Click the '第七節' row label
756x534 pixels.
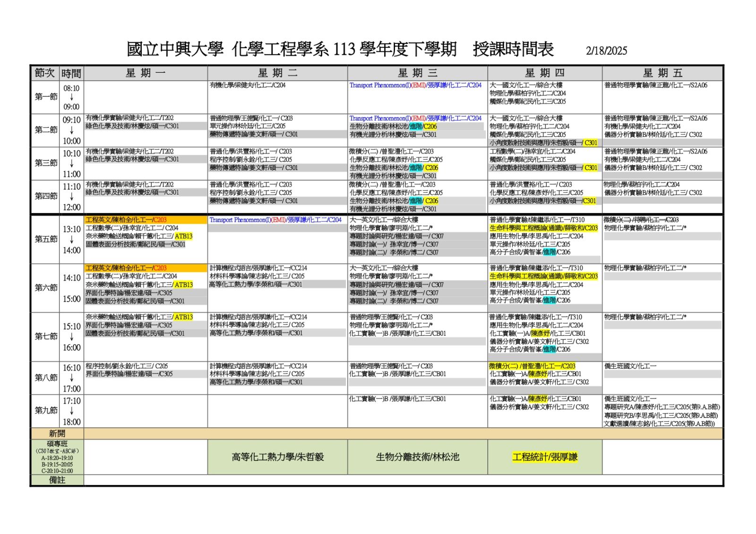[46, 336]
